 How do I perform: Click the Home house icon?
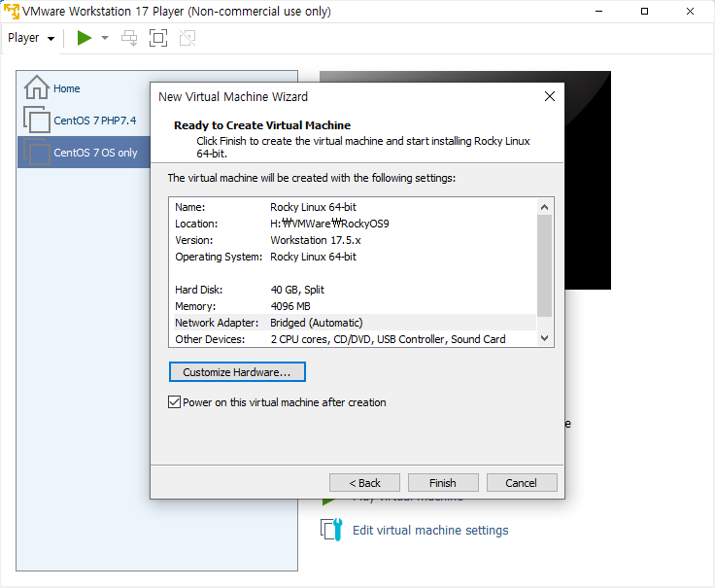[37, 87]
